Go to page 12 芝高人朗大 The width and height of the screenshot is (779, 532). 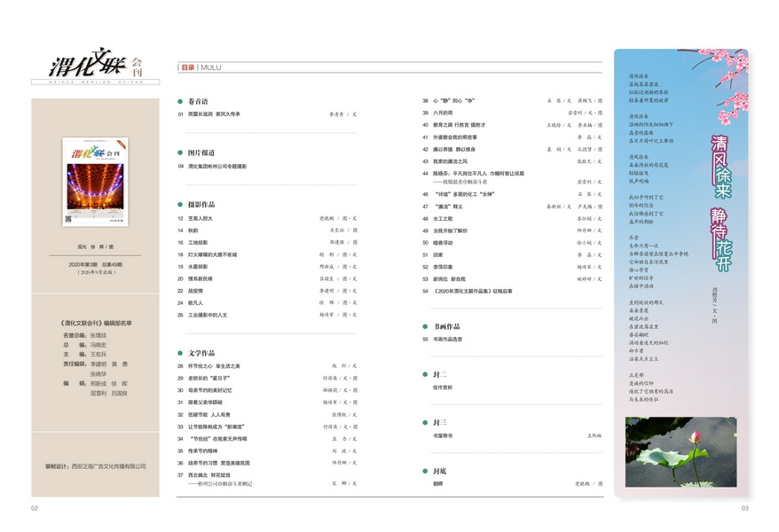[201, 217]
